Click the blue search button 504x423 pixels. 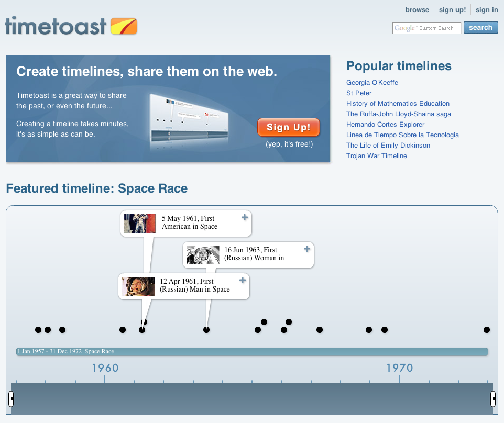pyautogui.click(x=480, y=28)
